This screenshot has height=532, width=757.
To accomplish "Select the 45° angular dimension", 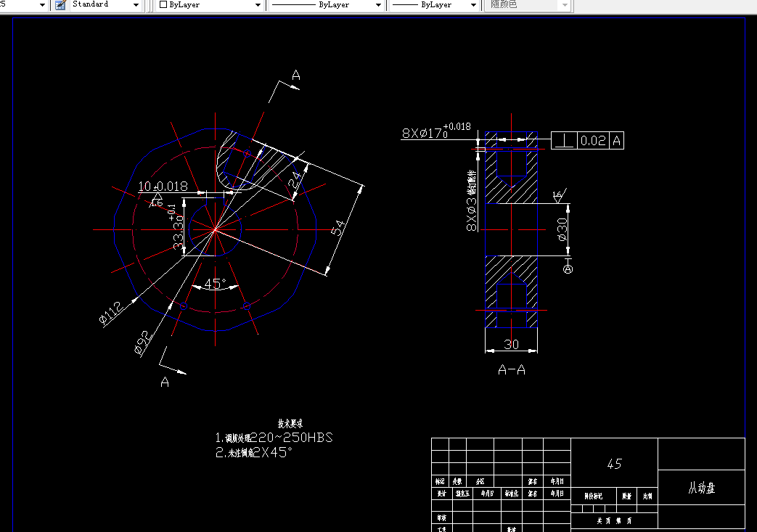I will (x=215, y=283).
